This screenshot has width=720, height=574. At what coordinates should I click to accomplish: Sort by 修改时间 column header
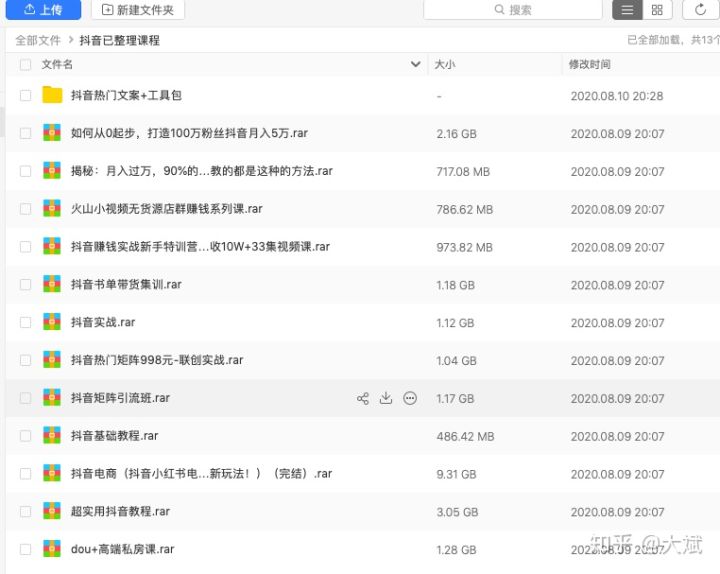pyautogui.click(x=590, y=64)
